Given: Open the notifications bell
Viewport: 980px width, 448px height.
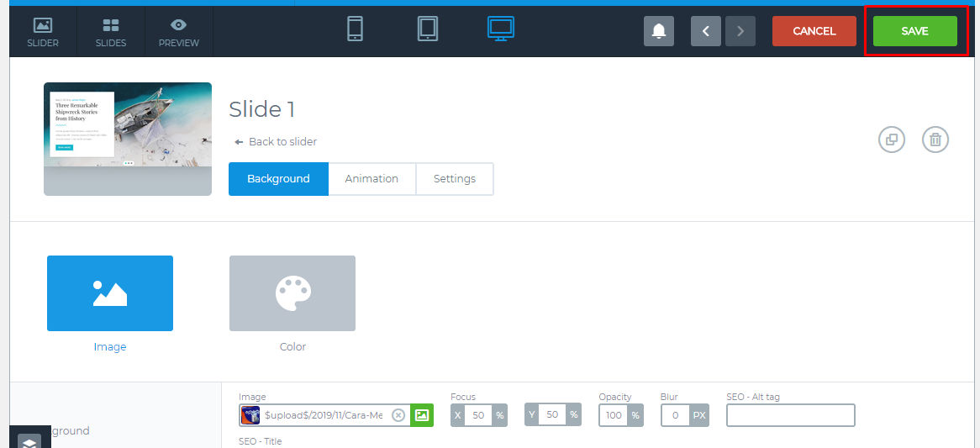Looking at the screenshot, I should click(x=659, y=31).
